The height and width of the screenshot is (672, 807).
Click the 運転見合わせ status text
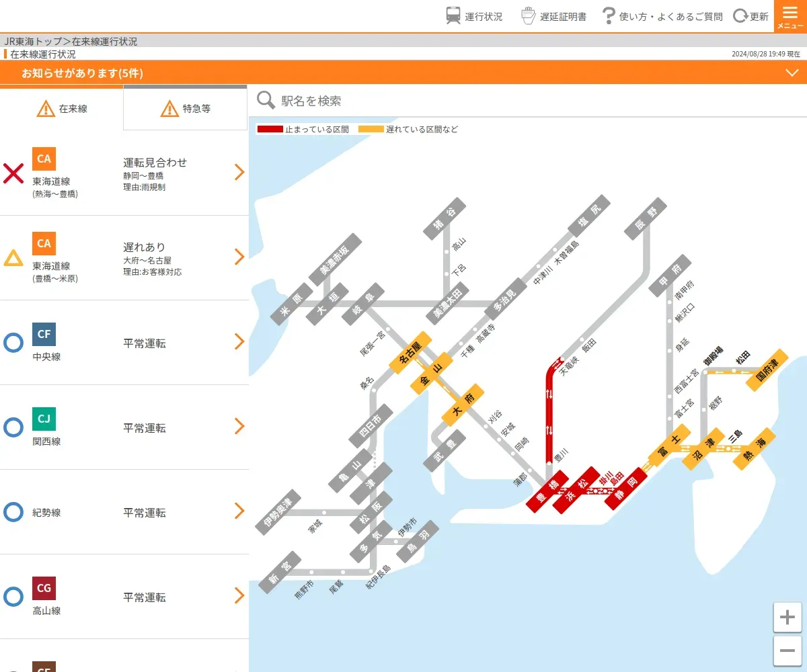pyautogui.click(x=155, y=163)
